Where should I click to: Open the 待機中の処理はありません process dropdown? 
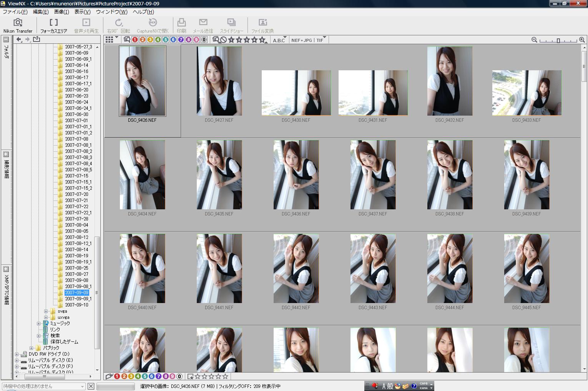(44, 386)
